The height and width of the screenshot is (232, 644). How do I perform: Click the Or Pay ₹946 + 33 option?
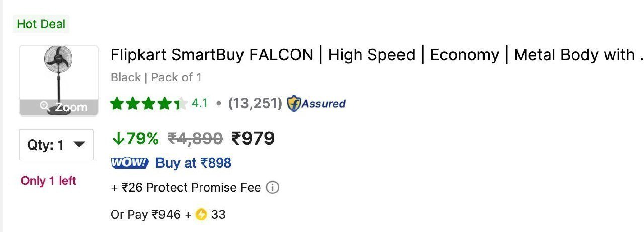click(168, 215)
